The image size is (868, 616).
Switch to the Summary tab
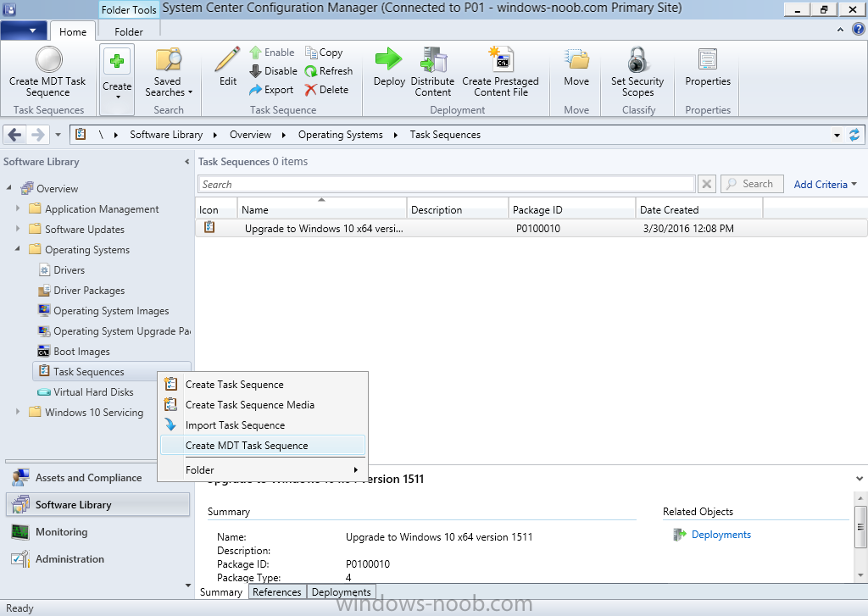221,592
